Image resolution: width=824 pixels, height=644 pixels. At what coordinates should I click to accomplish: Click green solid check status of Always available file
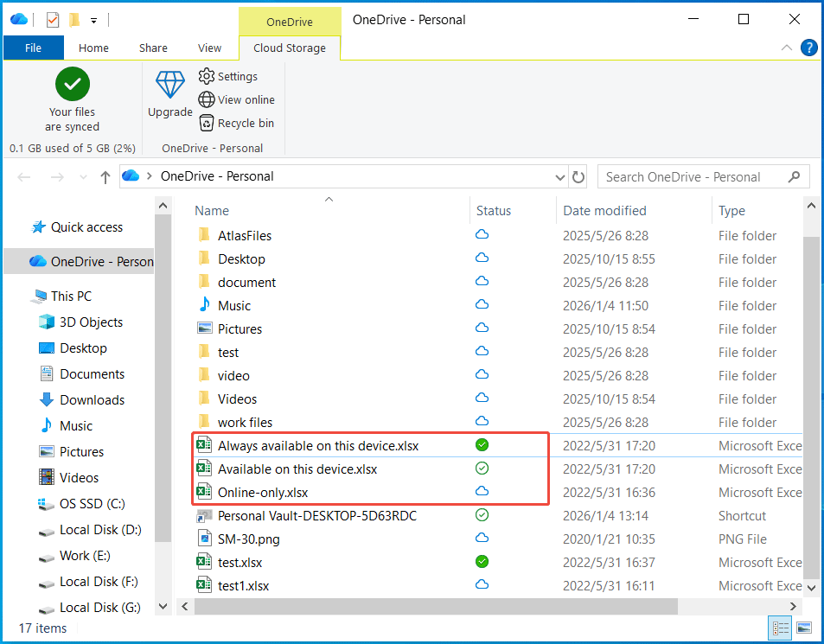point(482,445)
